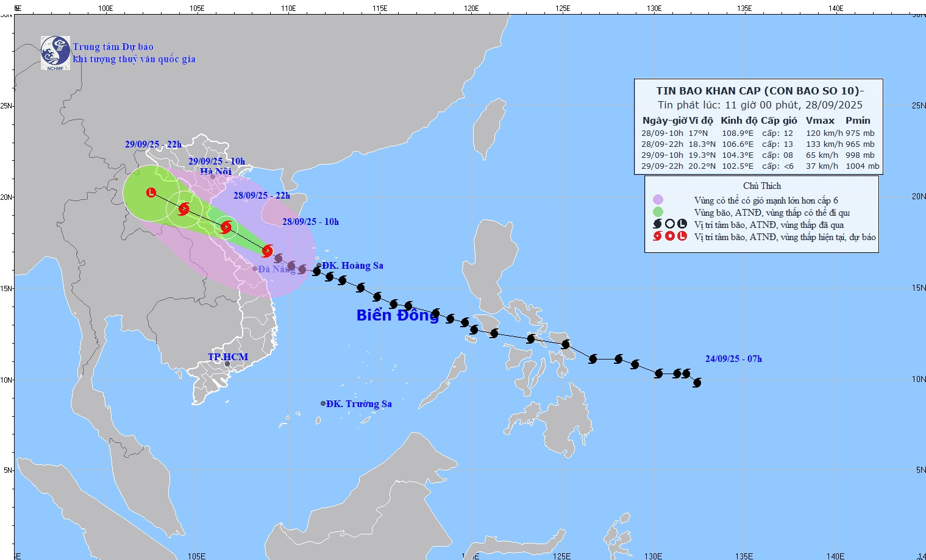
Task: Click the ĐK. Hoàng Sa dot marker
Action: tap(319, 266)
